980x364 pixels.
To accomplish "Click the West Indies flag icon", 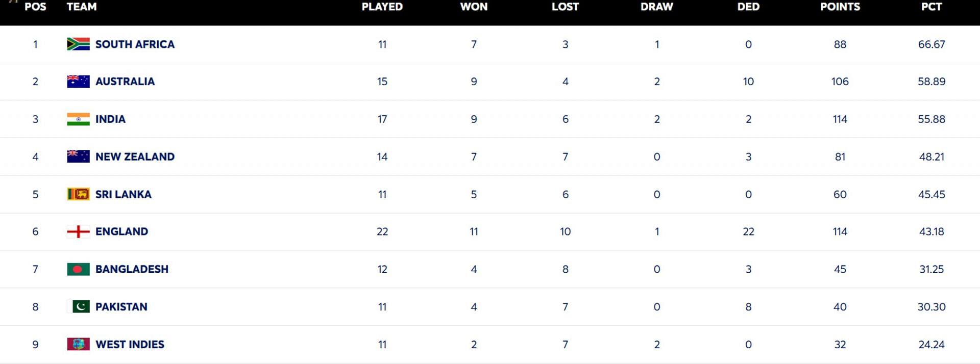I will click(x=78, y=344).
